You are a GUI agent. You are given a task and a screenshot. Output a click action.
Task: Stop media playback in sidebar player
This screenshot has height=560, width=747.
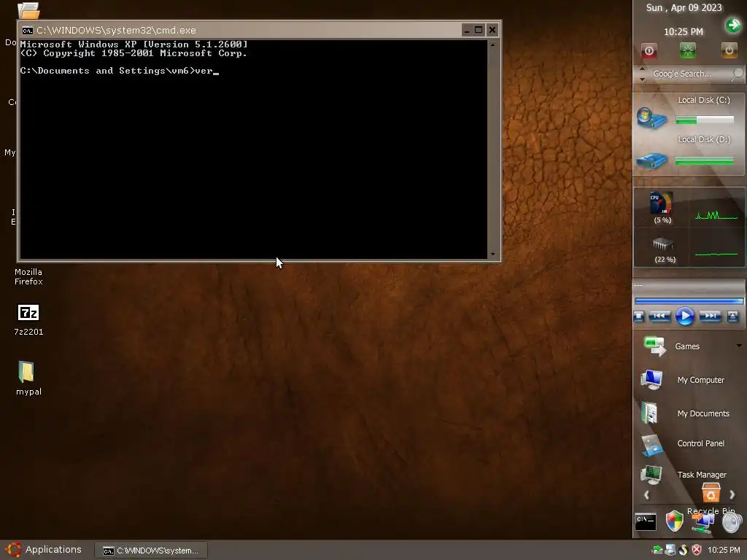(639, 316)
